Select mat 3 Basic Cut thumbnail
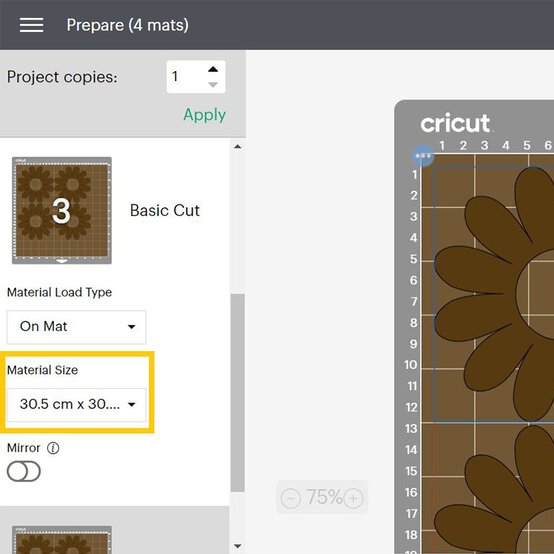This screenshot has width=554, height=554. pyautogui.click(x=62, y=211)
